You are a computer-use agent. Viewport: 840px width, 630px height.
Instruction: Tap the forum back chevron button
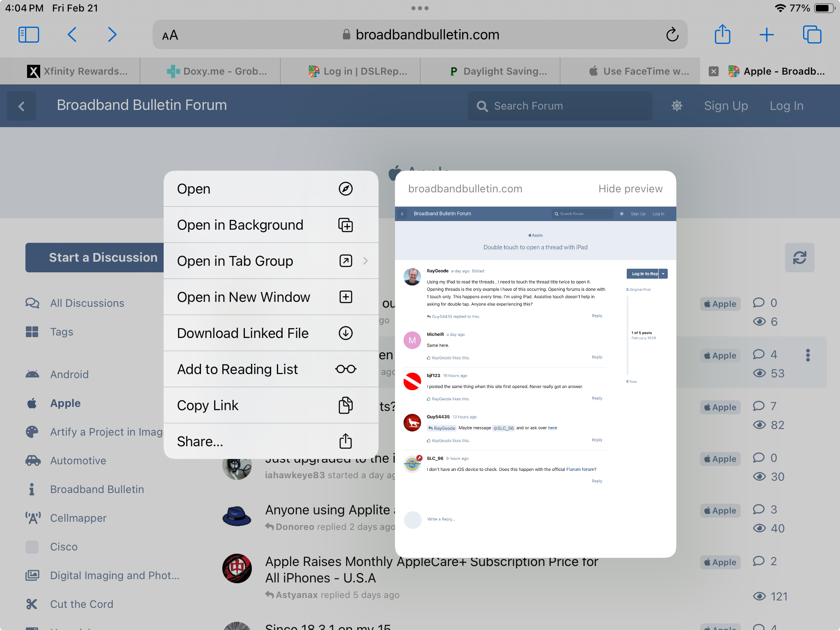(21, 106)
